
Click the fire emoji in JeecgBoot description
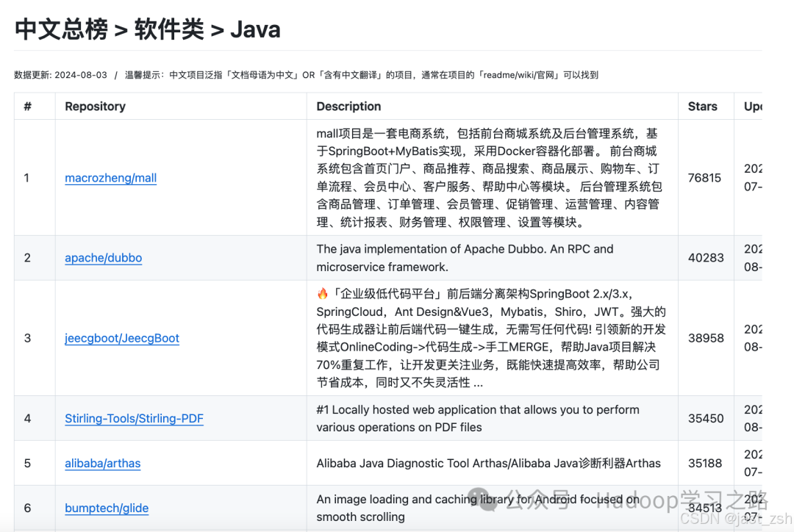pos(322,294)
